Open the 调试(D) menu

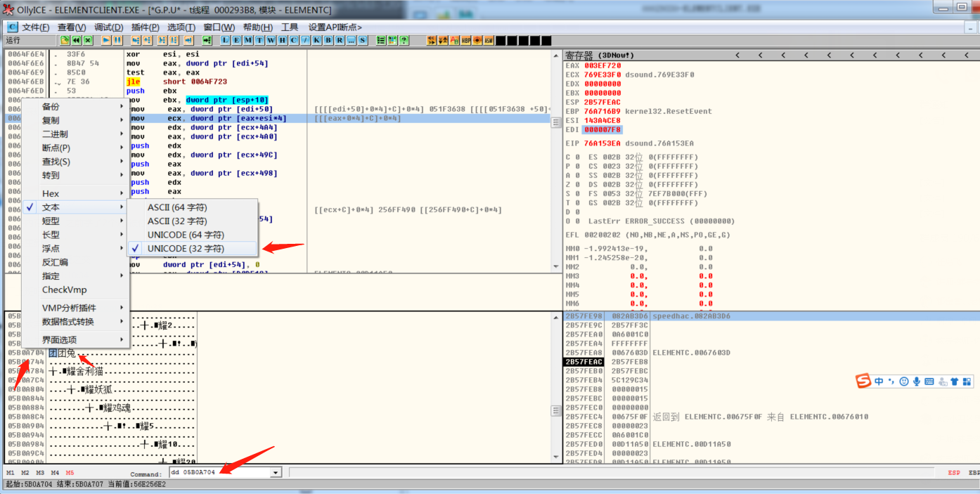[x=108, y=27]
